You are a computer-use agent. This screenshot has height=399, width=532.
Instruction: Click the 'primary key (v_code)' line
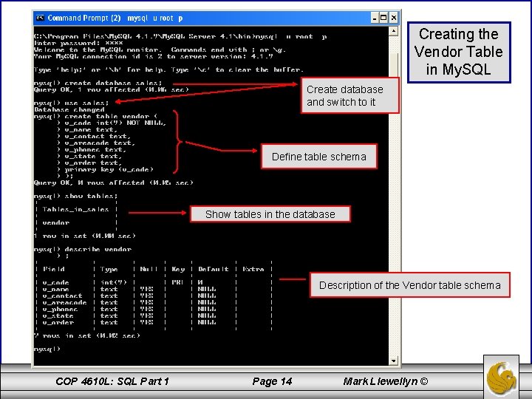click(x=105, y=169)
